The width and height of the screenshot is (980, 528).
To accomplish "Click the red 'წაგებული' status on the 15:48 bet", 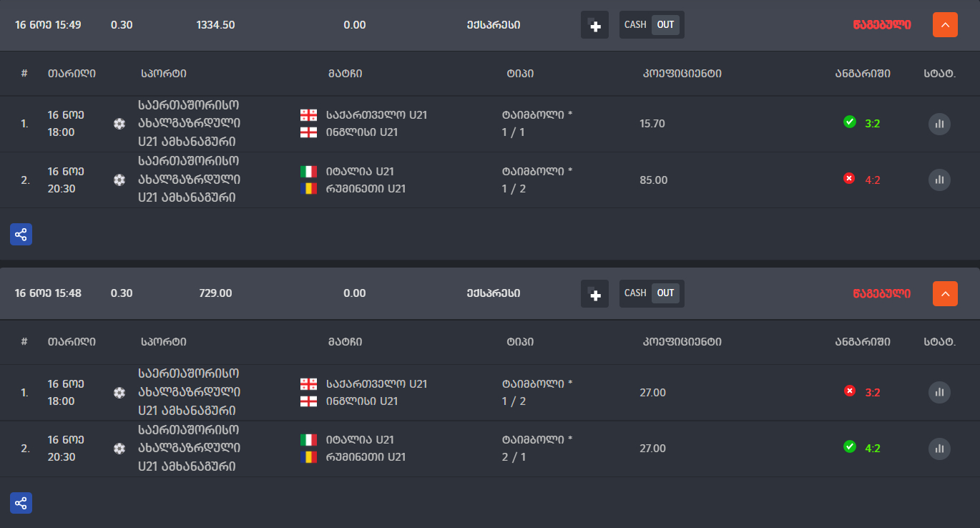I will (x=881, y=293).
